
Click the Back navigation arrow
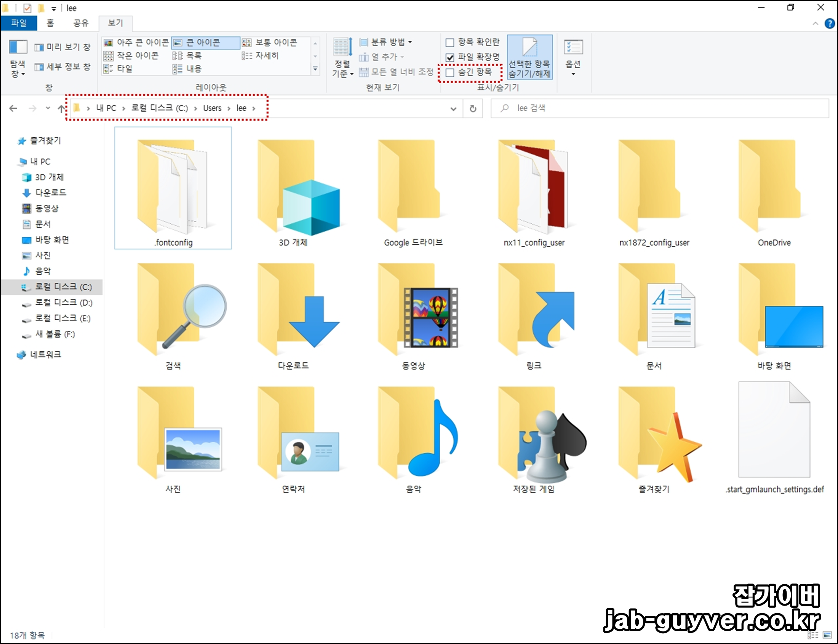[x=13, y=108]
